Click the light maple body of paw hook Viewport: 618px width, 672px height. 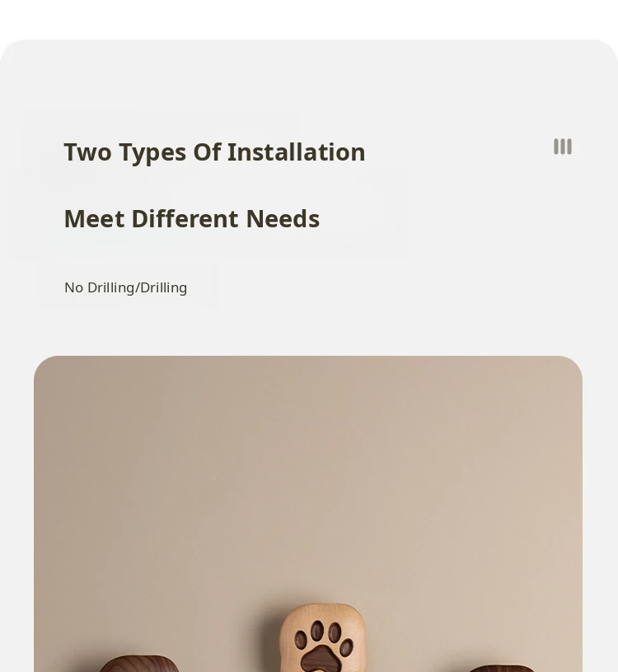point(322,612)
